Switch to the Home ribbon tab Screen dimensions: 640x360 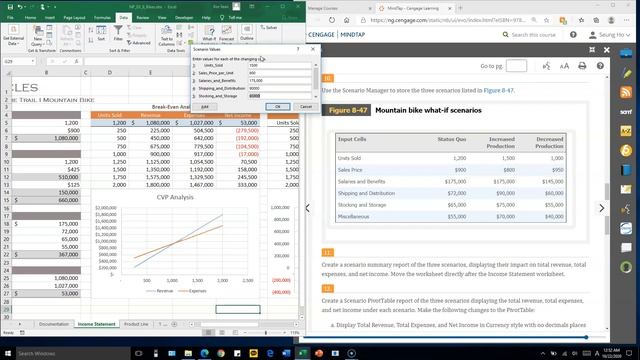(30, 18)
